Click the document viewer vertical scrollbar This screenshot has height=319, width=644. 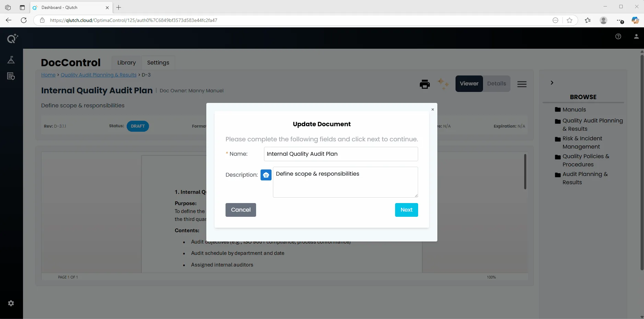click(525, 172)
